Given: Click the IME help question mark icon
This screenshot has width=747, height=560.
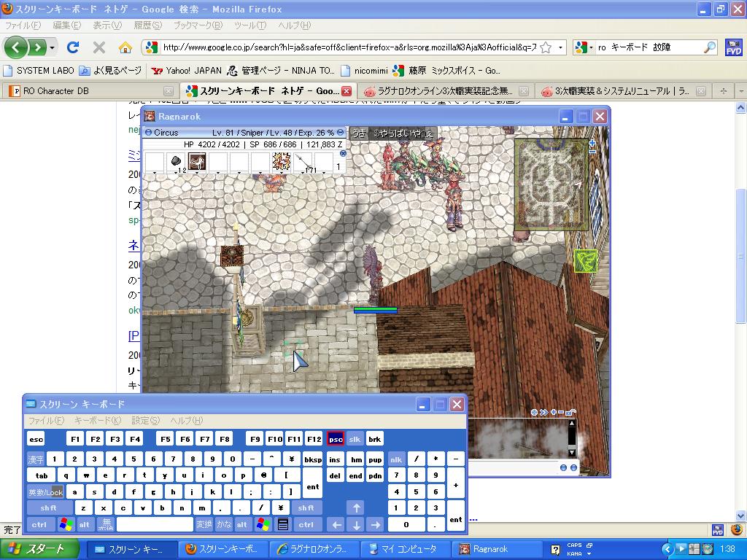Looking at the screenshot, I should pos(555,550).
